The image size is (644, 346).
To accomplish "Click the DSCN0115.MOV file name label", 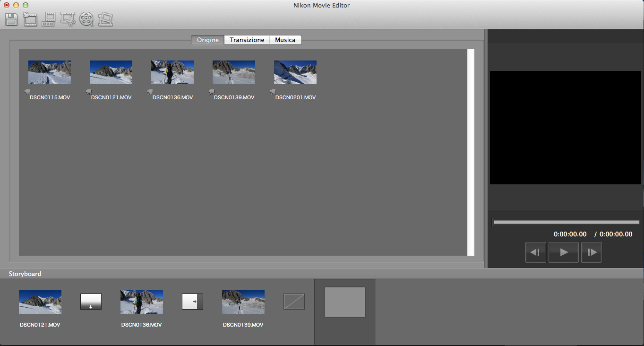I will pyautogui.click(x=50, y=97).
